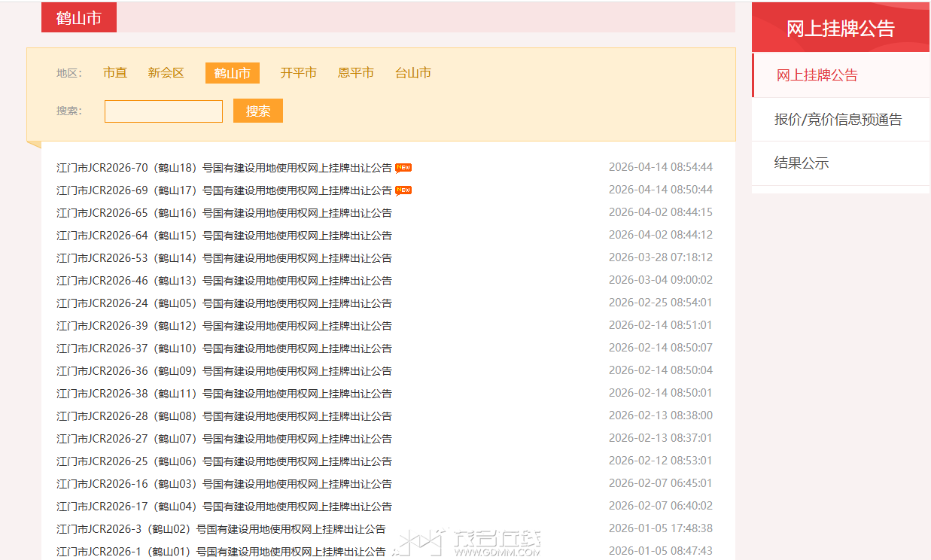Switch region to 新会区
This screenshot has height=560, width=931.
166,73
